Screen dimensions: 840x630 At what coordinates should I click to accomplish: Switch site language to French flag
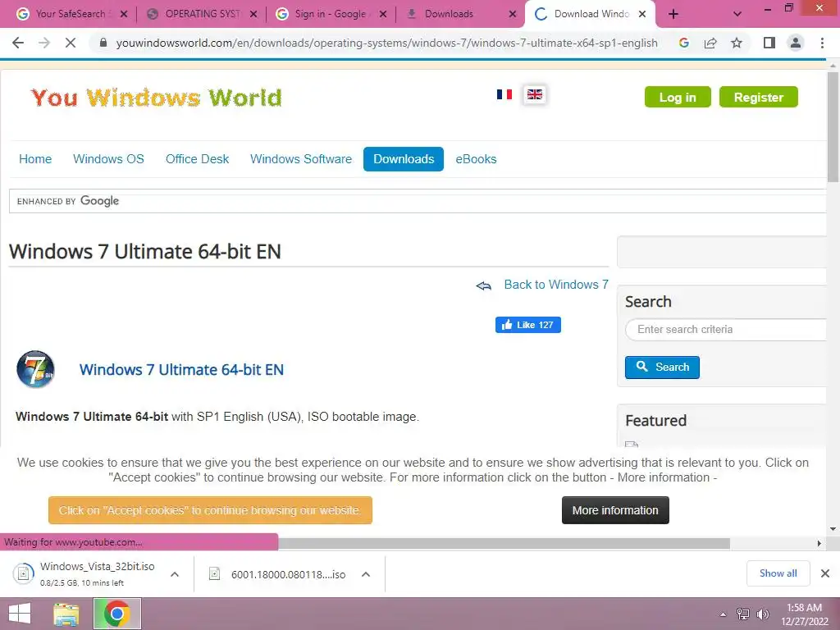pos(504,94)
